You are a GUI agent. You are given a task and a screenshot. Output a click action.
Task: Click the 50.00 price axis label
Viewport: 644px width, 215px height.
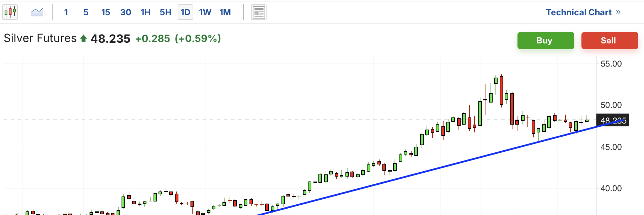point(611,105)
